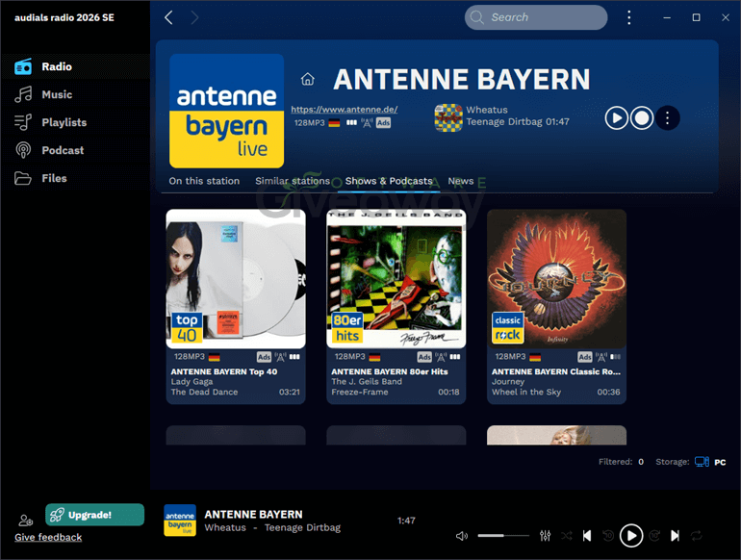Screen dimensions: 741x560
Task: Switch to Shows & Podcasts tab
Action: point(389,181)
